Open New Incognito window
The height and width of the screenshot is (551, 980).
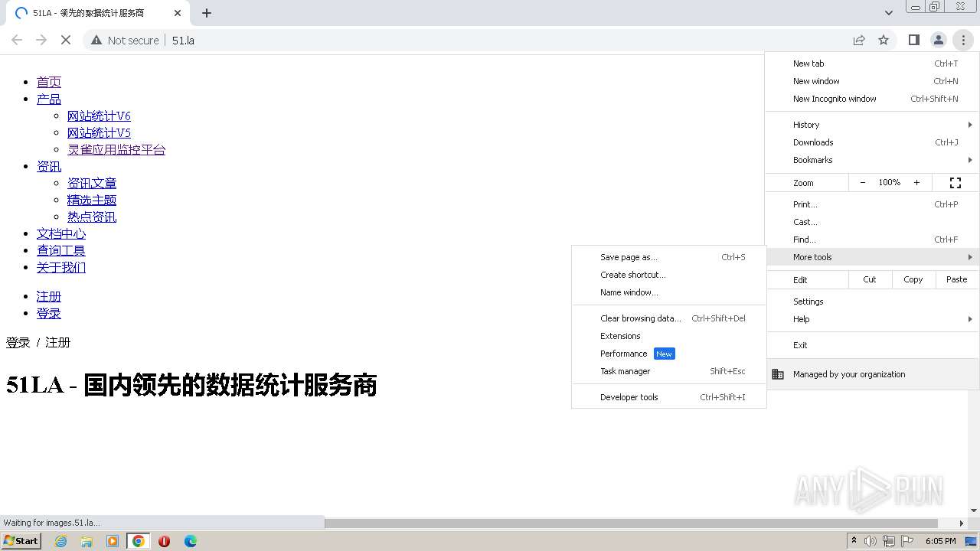tap(872, 99)
